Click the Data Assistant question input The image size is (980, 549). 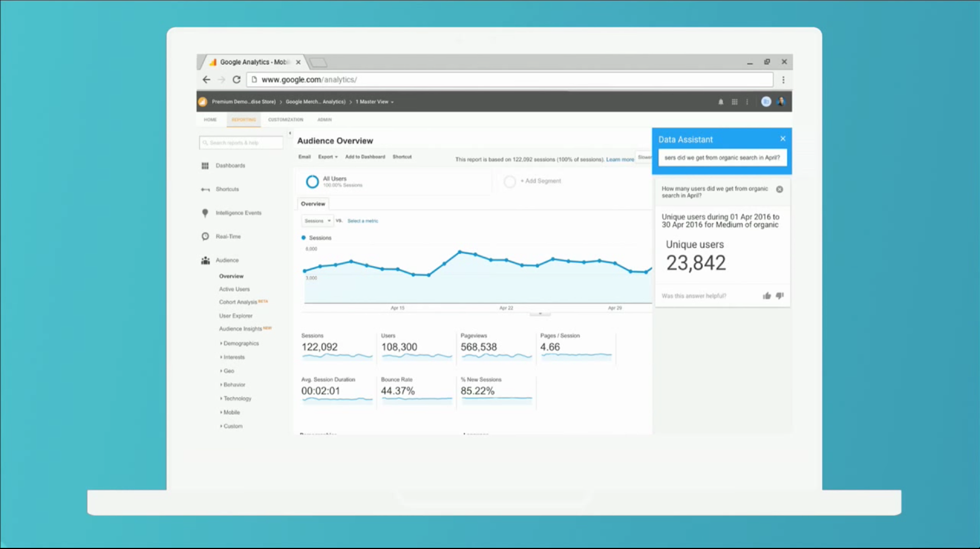pos(722,158)
